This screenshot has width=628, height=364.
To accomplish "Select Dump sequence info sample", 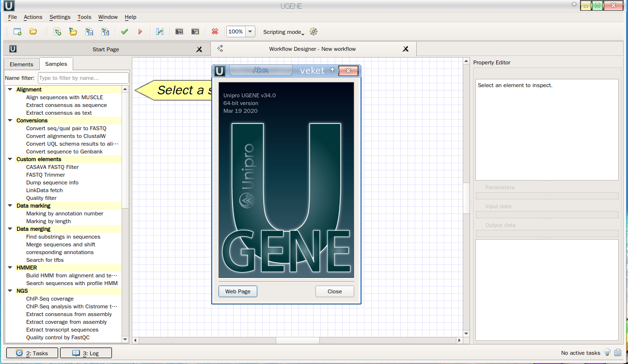I will click(x=52, y=182).
